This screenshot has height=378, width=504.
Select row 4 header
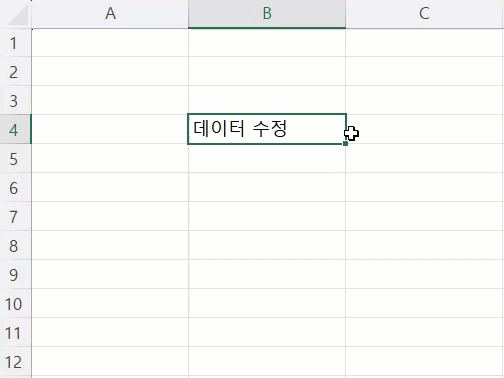click(15, 129)
